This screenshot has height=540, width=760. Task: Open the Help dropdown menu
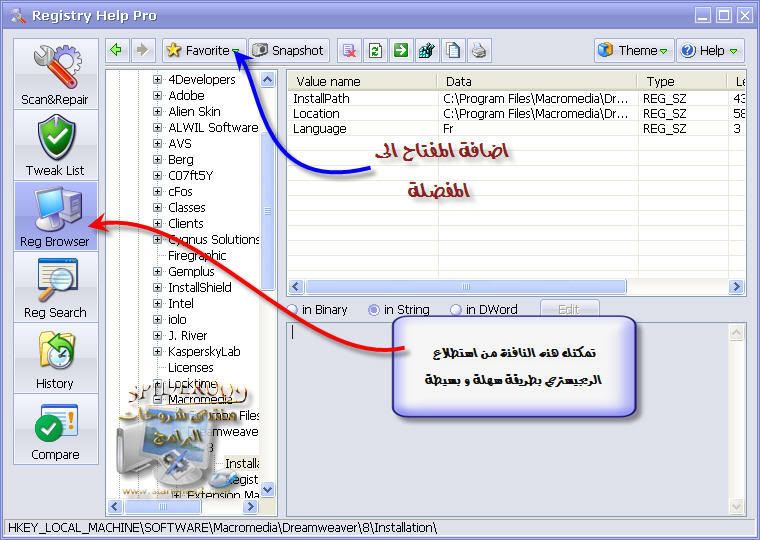710,50
